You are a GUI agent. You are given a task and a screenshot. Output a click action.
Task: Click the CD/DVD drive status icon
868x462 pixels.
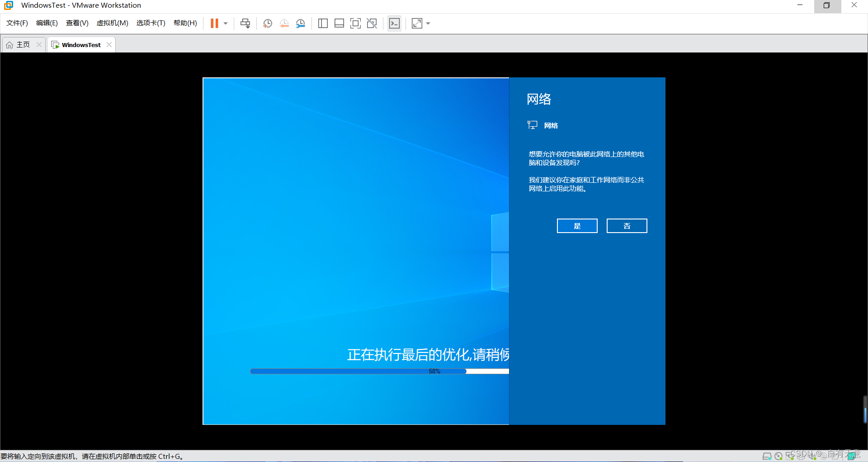tap(778, 456)
